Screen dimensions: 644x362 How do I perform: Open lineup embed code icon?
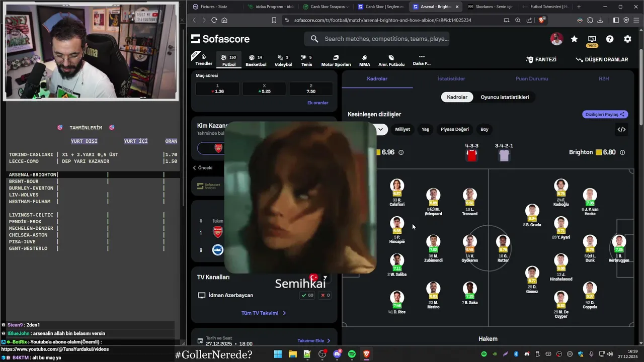pos(621,129)
